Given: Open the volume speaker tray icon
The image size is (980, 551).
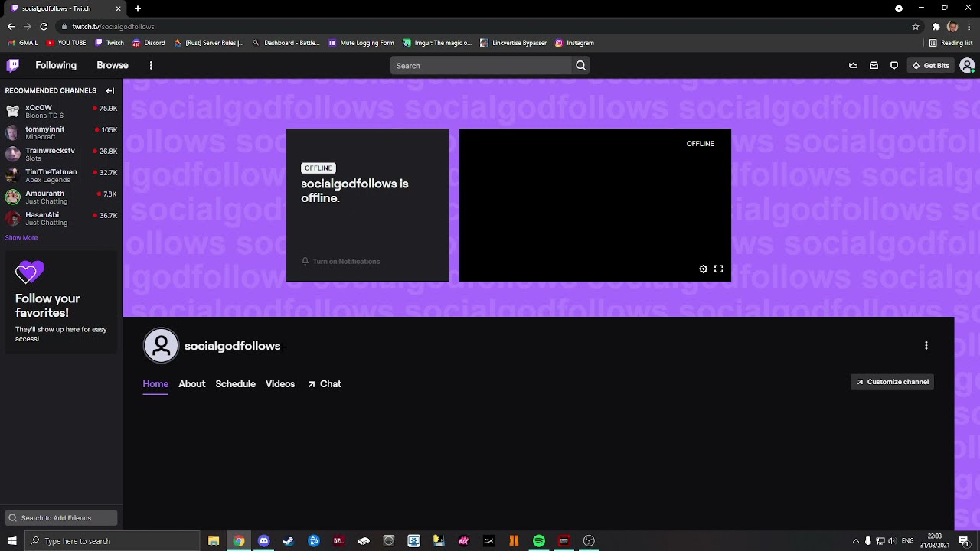Looking at the screenshot, I should pos(891,541).
